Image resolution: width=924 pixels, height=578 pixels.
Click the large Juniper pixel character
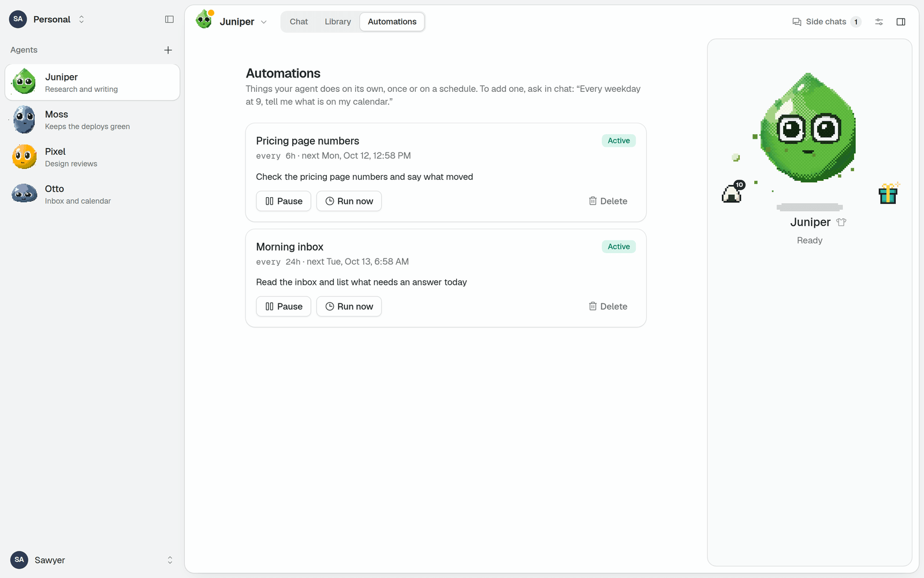(x=808, y=128)
